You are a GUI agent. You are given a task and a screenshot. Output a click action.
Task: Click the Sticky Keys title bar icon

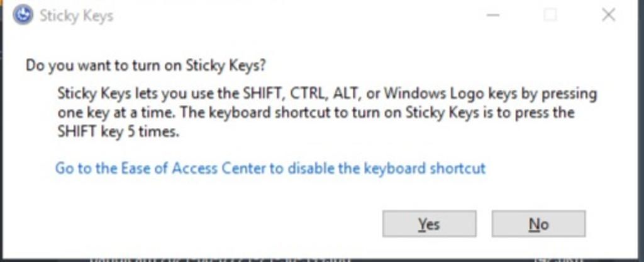pos(23,16)
